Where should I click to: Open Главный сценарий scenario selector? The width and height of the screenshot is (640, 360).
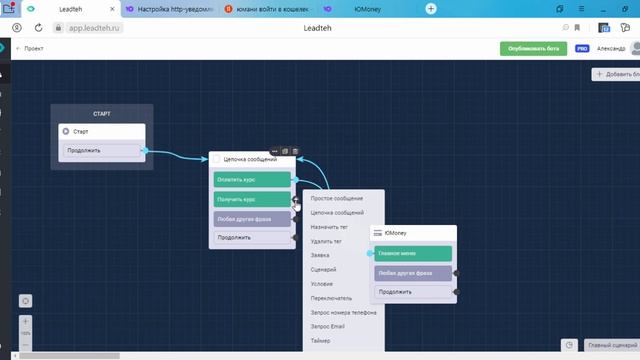[x=612, y=345]
